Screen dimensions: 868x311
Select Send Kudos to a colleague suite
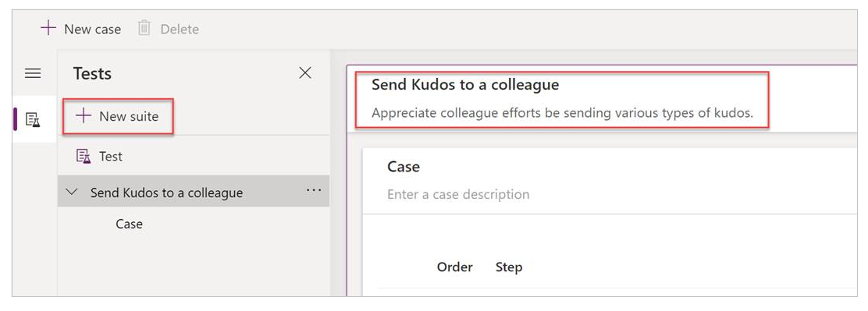point(166,193)
